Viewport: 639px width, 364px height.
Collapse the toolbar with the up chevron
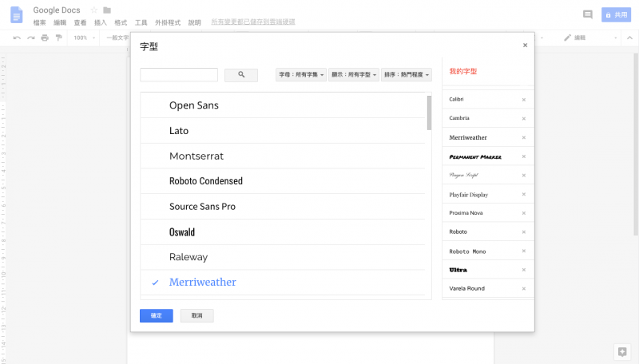[x=629, y=38]
